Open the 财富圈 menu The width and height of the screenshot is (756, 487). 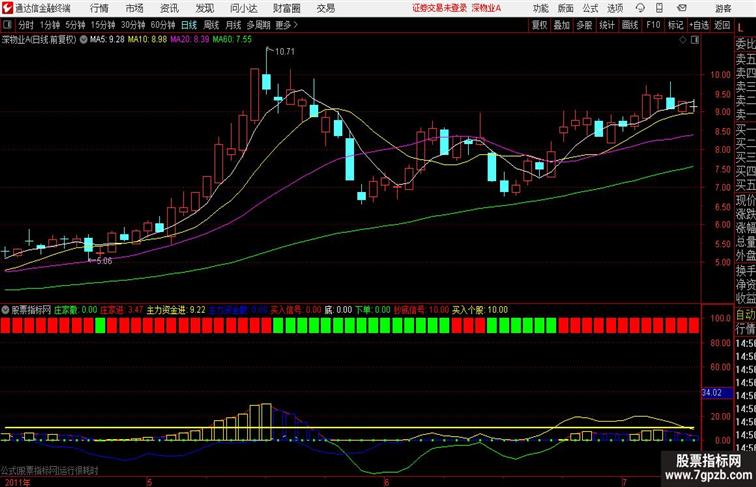tap(286, 8)
